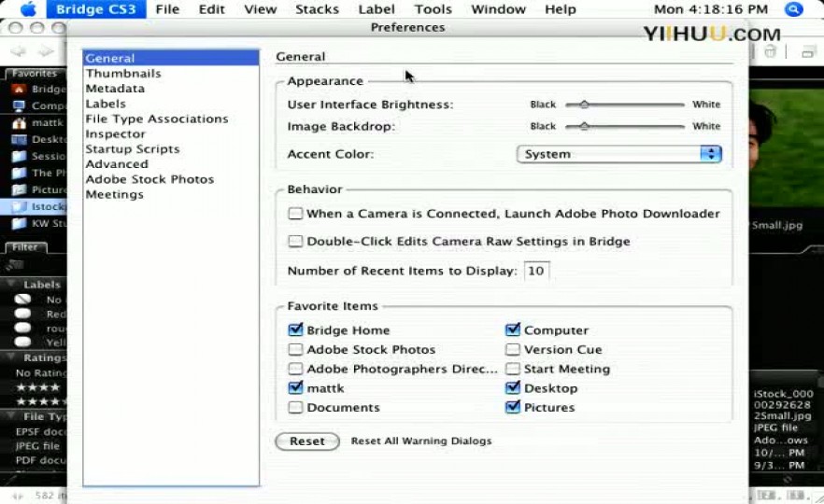Check Adobe Photographers Directory favorite item
824x504 pixels.
point(295,369)
